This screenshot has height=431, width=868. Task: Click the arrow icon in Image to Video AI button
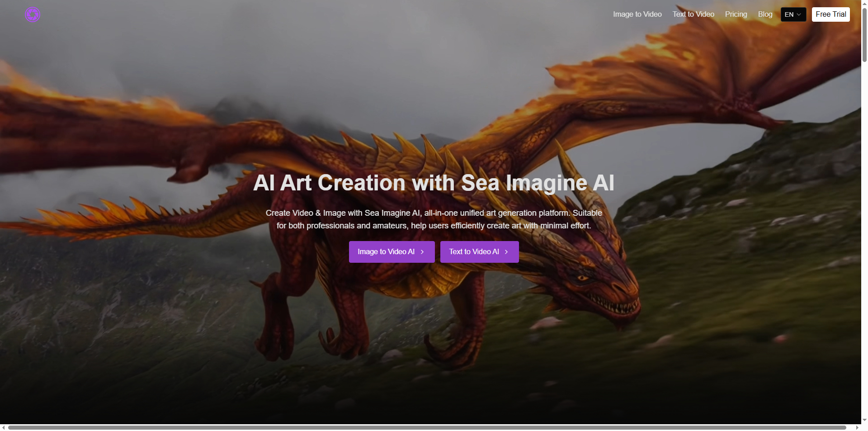click(422, 252)
